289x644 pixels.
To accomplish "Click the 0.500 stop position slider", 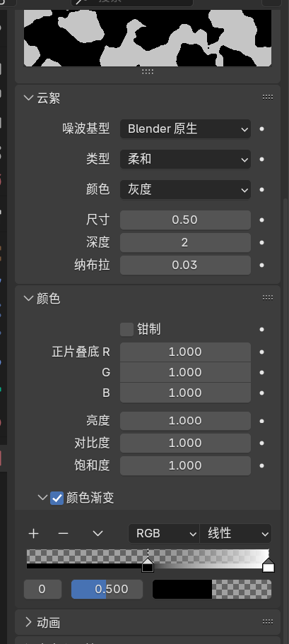I will click(107, 590).
